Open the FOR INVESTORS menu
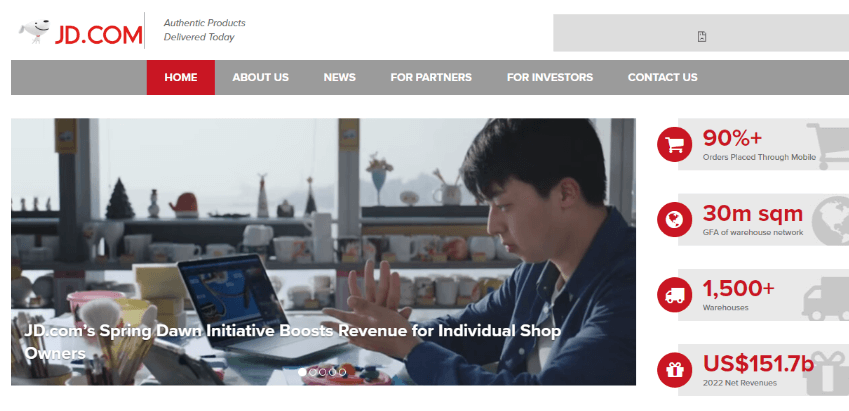The height and width of the screenshot is (411, 849). pos(550,77)
